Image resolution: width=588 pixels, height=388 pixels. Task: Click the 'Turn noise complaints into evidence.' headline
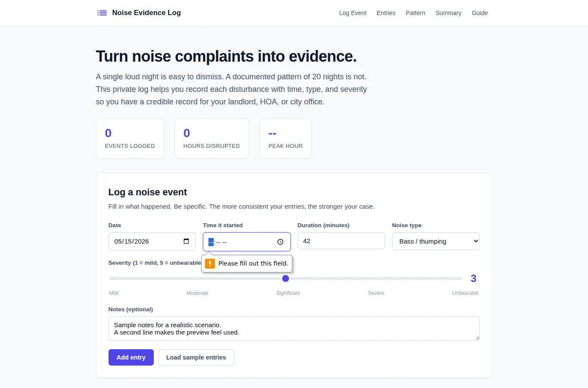(226, 56)
